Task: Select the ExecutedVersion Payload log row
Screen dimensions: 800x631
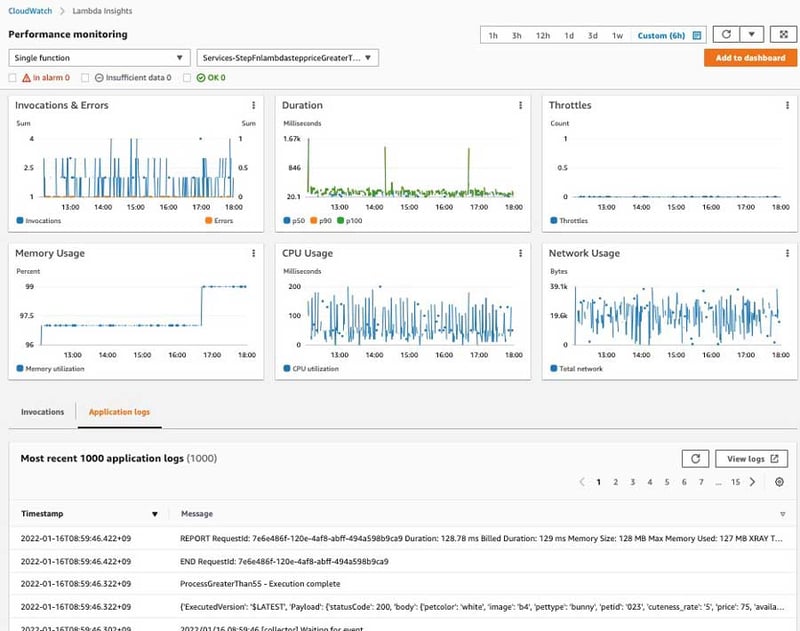Action: click(x=403, y=607)
